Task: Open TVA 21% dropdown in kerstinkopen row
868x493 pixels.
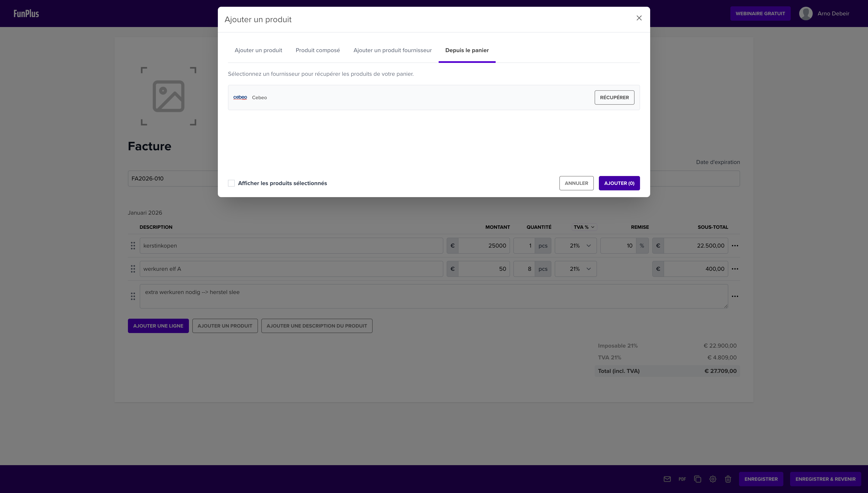Action: pyautogui.click(x=575, y=245)
